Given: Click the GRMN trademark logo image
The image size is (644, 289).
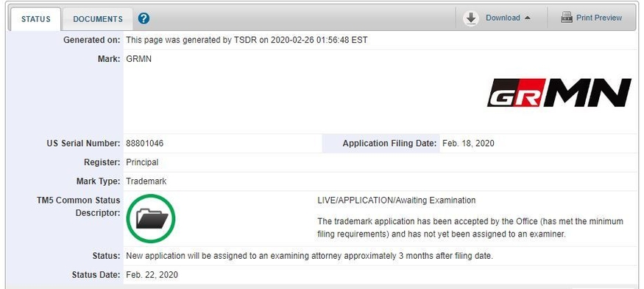Looking at the screenshot, I should (559, 93).
